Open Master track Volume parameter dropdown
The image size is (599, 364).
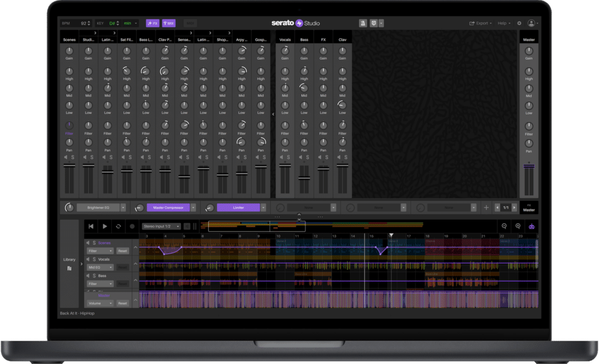pos(100,303)
